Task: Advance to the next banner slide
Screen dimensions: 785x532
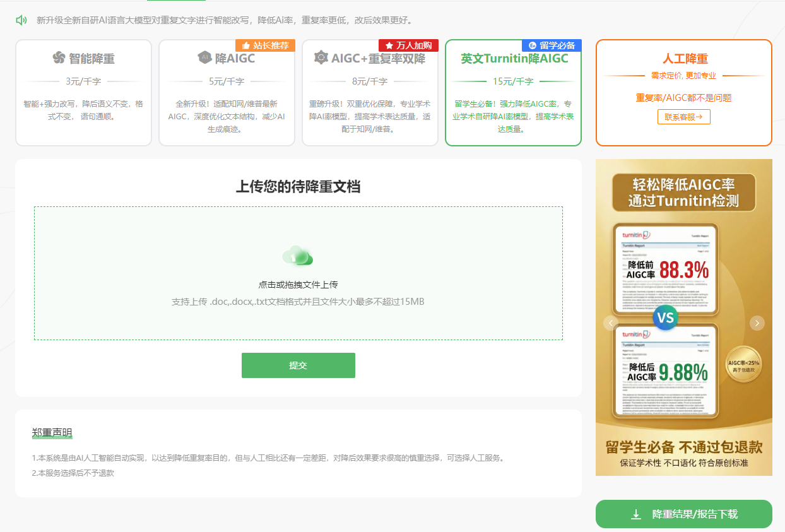Action: click(757, 323)
